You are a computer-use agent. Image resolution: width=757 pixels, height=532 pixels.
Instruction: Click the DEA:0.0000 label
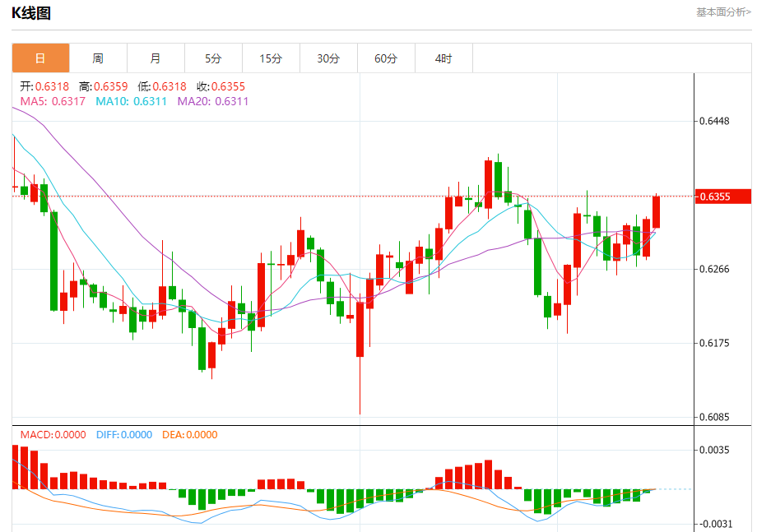[190, 435]
